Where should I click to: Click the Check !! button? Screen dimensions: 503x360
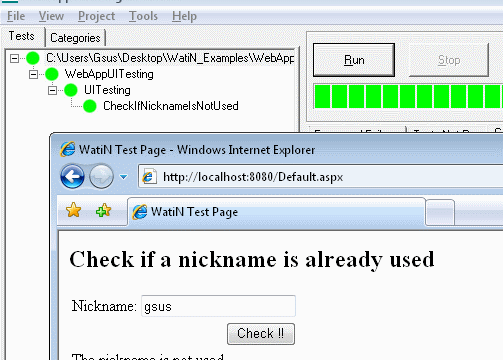click(261, 334)
